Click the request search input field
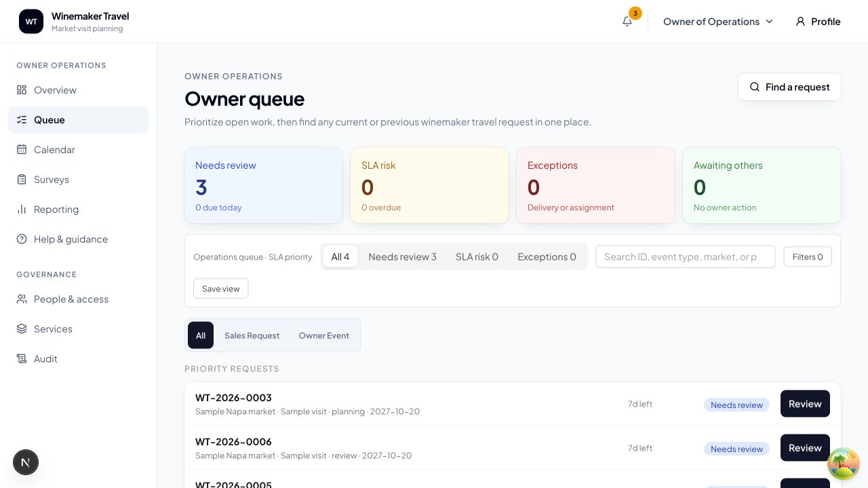Image resolution: width=868 pixels, height=488 pixels. [686, 257]
